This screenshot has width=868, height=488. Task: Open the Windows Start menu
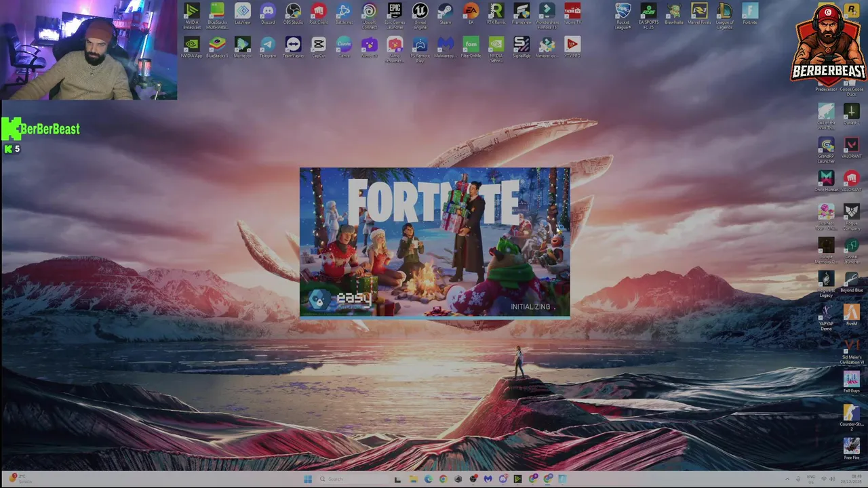[x=307, y=479]
